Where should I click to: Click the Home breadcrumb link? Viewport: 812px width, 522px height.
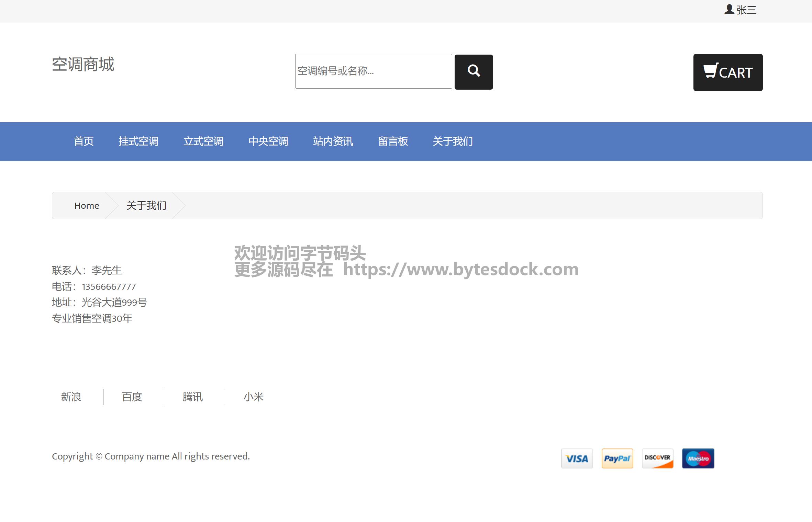tap(87, 205)
